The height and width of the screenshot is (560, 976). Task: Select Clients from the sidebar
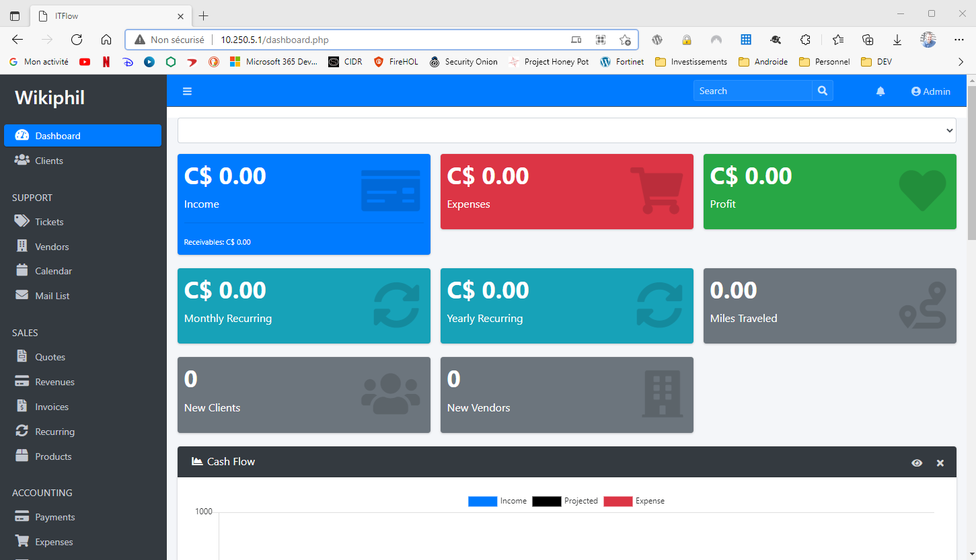click(48, 160)
